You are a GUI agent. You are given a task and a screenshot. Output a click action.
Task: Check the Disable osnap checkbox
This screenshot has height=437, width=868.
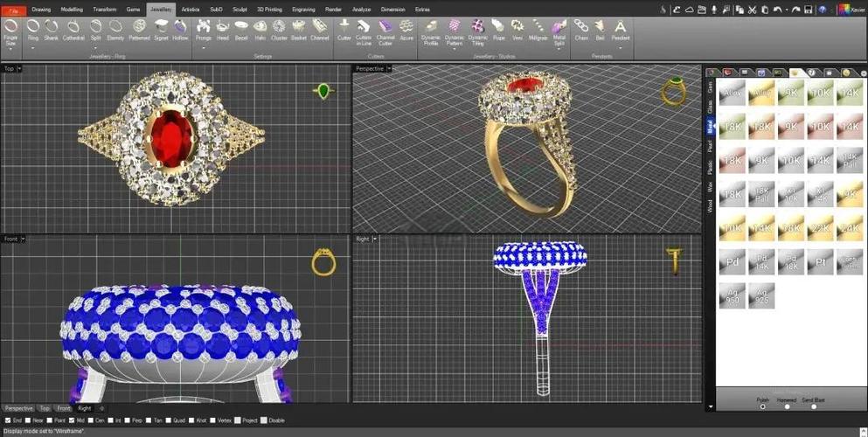click(x=263, y=420)
